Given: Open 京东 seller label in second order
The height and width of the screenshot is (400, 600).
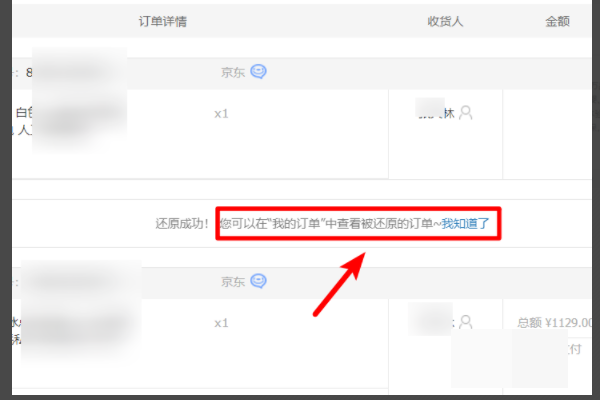Looking at the screenshot, I should click(x=233, y=282).
